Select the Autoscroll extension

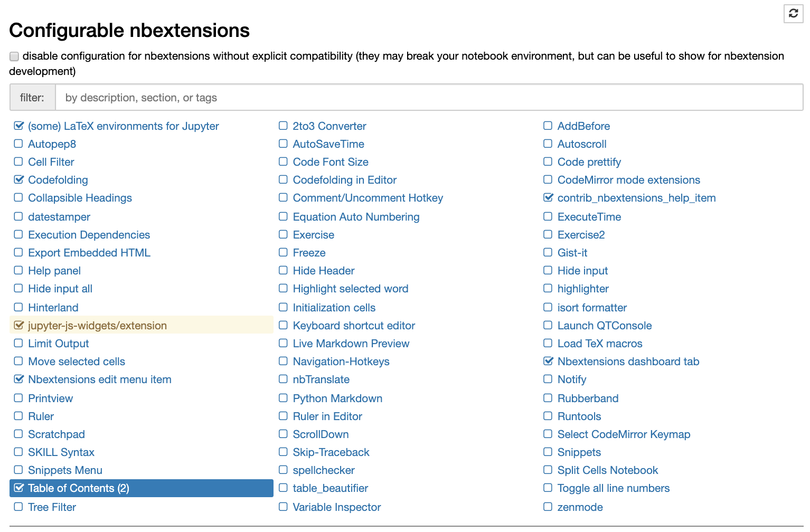[x=582, y=144]
